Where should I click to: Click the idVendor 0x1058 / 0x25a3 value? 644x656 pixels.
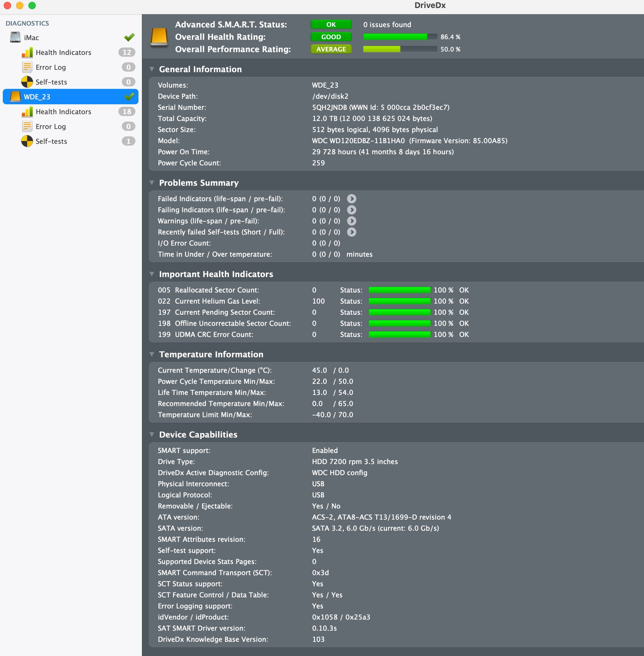tap(341, 617)
